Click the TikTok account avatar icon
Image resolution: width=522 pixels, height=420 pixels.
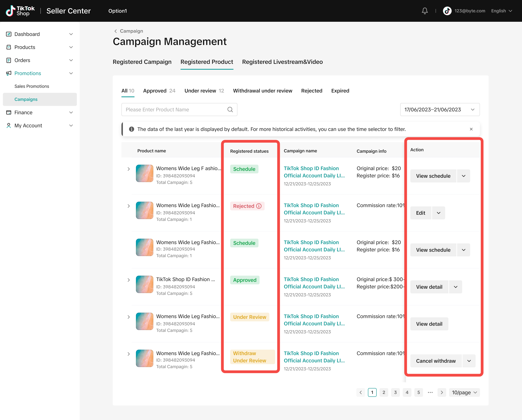click(x=447, y=11)
